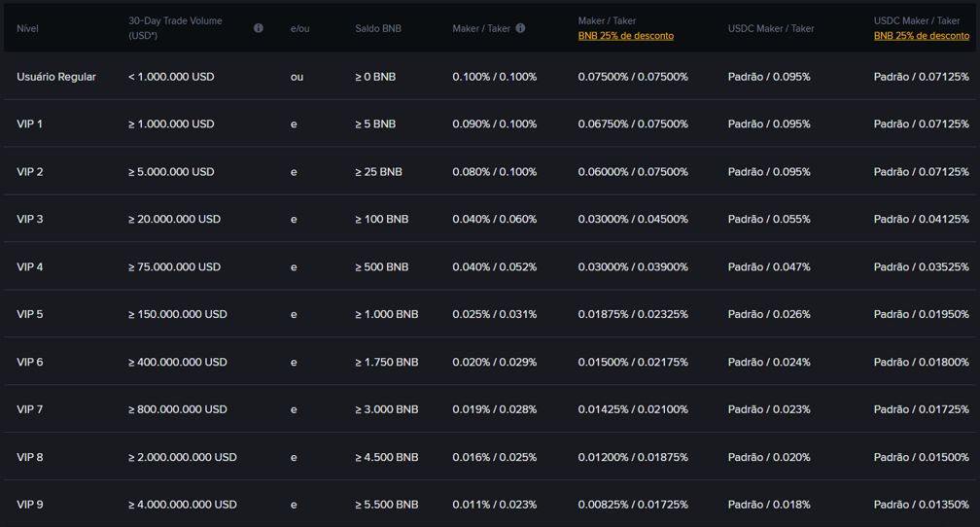This screenshot has width=980, height=527.
Task: Click the 0.01875% / 0.02325% fee cell
Action: point(633,315)
